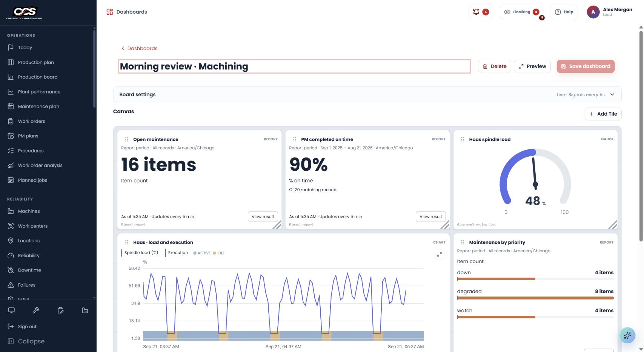The width and height of the screenshot is (644, 352).
Task: Expand the Board settings panel chevron
Action: click(612, 94)
